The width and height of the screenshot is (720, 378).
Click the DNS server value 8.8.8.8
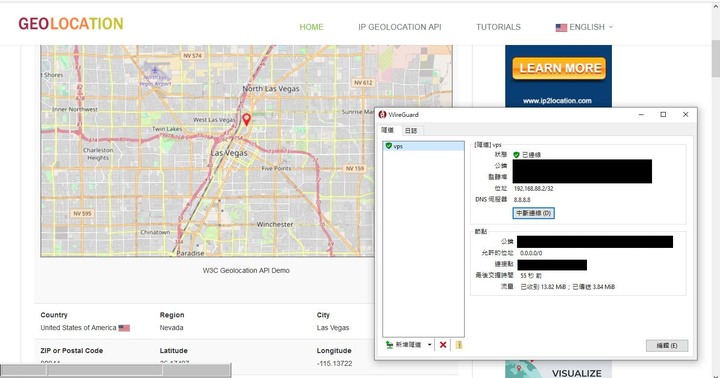click(x=522, y=200)
